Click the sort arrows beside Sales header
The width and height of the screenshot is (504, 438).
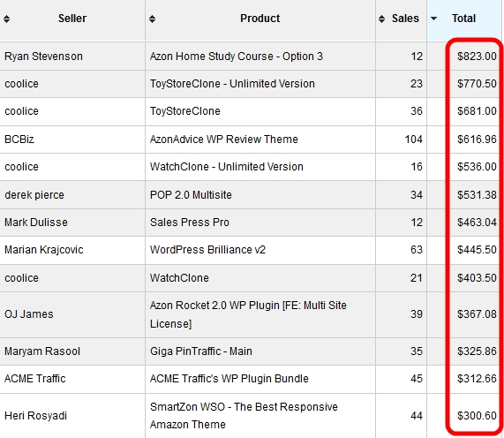tap(381, 19)
